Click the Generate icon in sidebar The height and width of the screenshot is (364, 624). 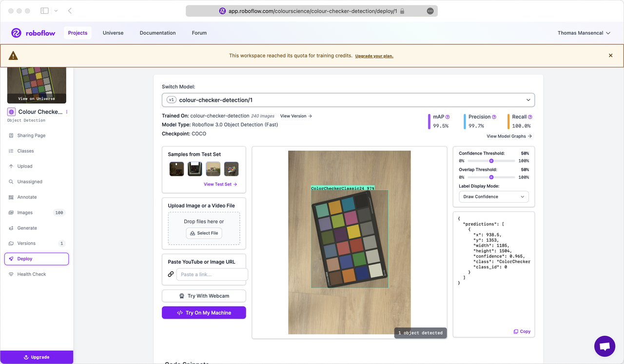click(11, 228)
